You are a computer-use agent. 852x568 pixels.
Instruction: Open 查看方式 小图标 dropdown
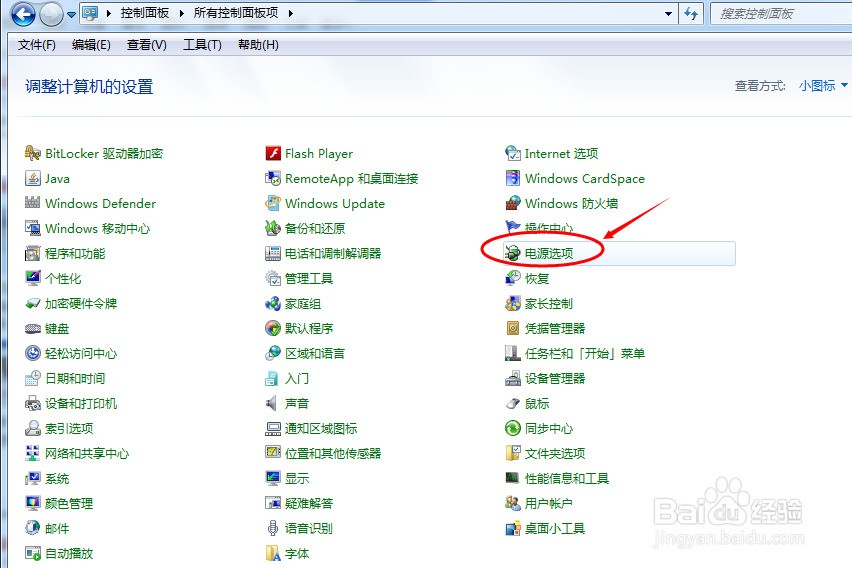(x=823, y=86)
